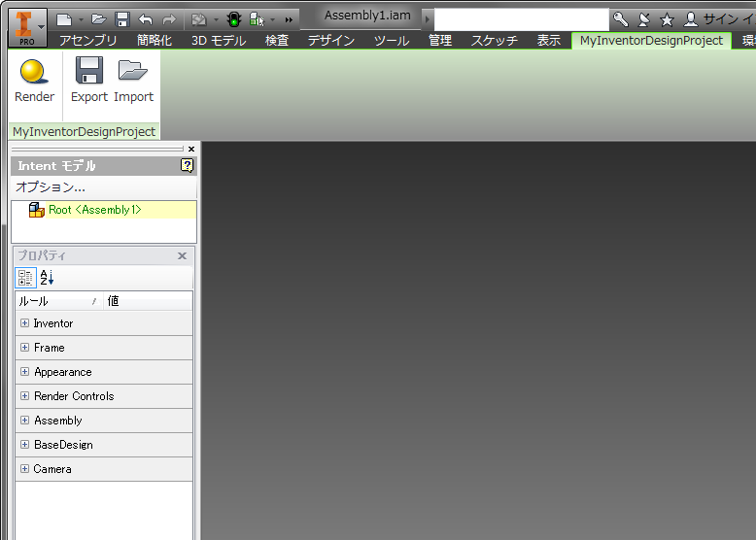756x540 pixels.
Task: Click the star favorites icon
Action: 667,19
